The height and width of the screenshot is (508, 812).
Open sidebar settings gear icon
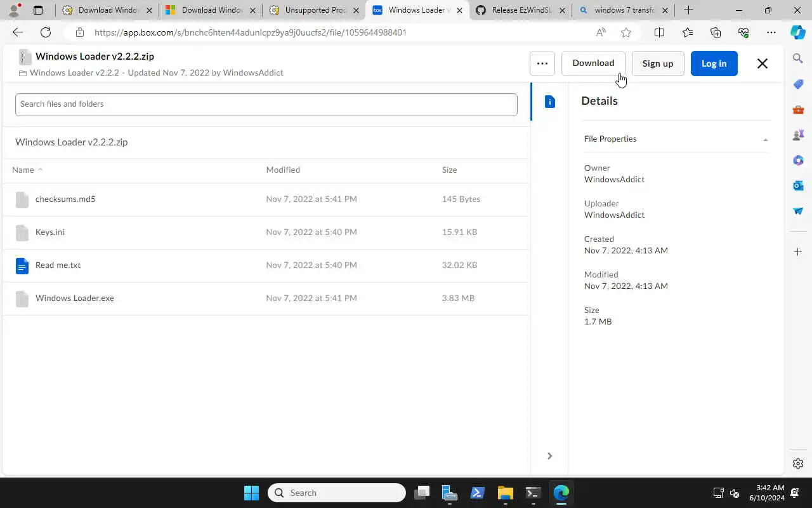coord(798,464)
